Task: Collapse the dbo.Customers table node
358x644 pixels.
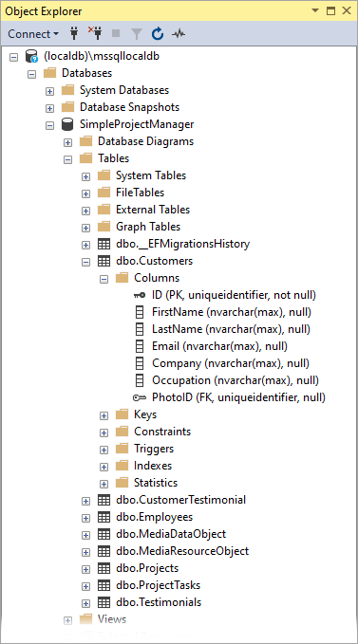Action: point(85,262)
